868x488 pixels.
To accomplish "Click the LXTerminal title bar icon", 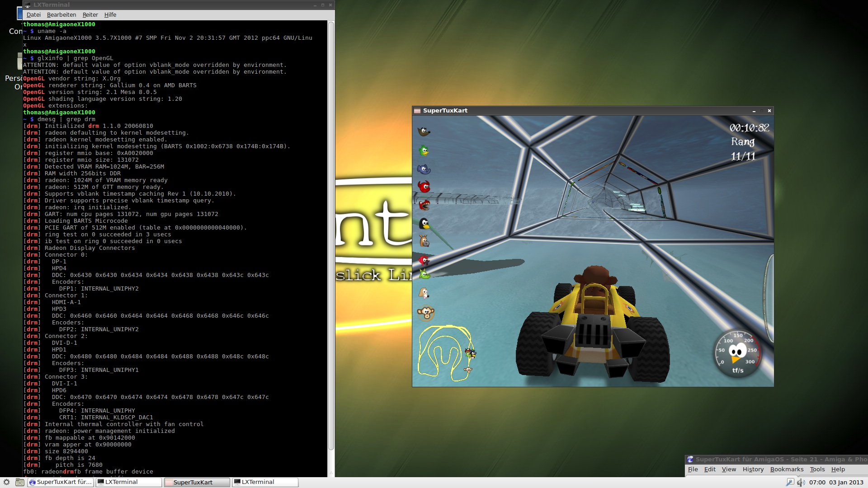I will (x=28, y=5).
